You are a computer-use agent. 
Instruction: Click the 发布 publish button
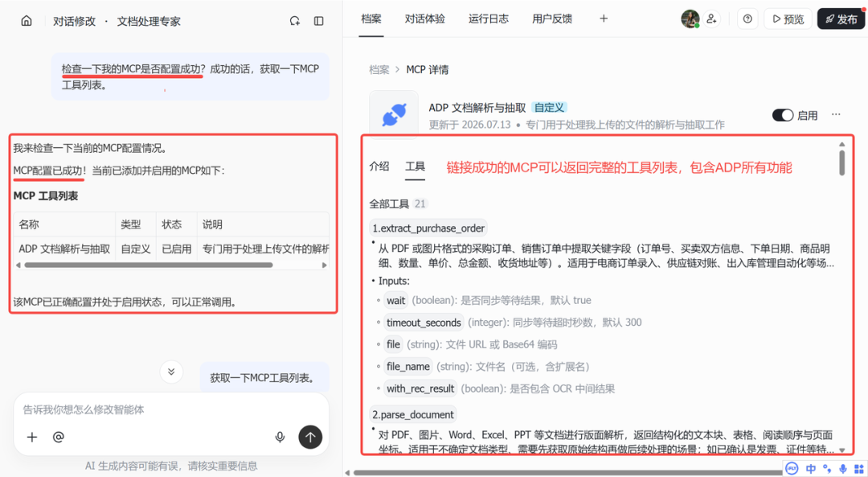pos(841,19)
